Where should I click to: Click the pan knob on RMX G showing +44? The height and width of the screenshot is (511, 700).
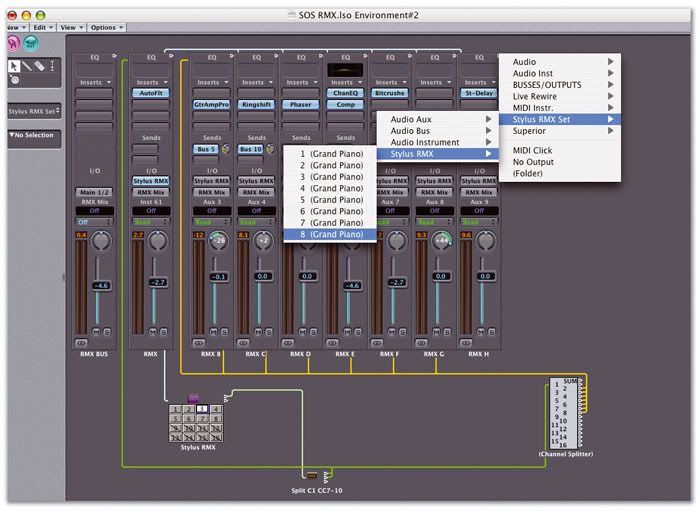pyautogui.click(x=442, y=241)
